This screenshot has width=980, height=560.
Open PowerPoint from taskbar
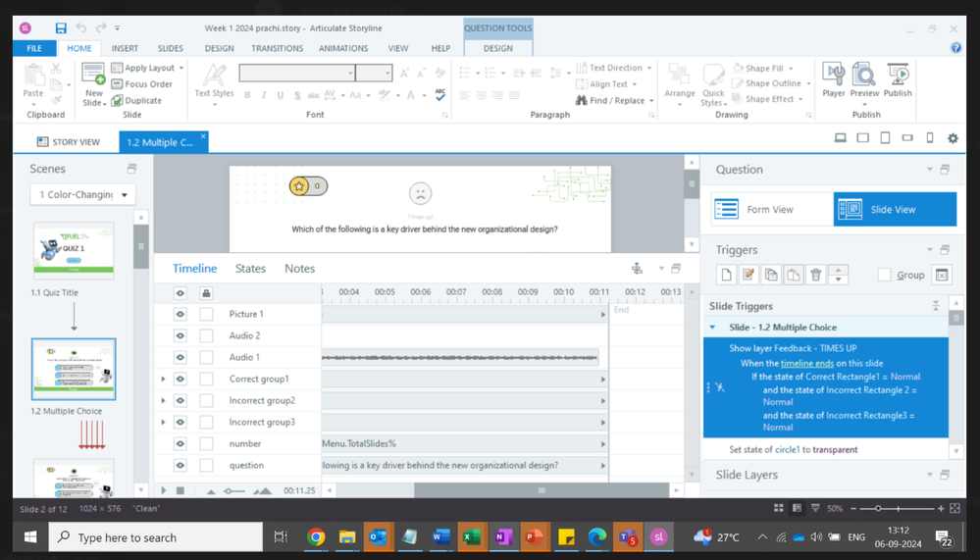[x=534, y=536]
